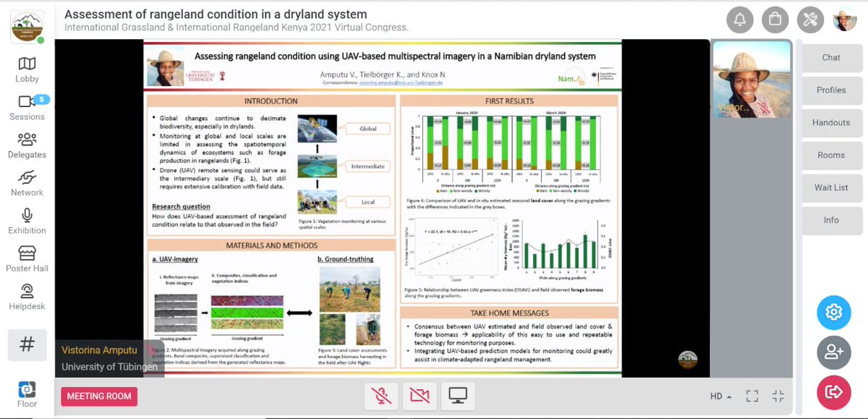
Task: Click the collapse view icon
Action: [x=778, y=397]
